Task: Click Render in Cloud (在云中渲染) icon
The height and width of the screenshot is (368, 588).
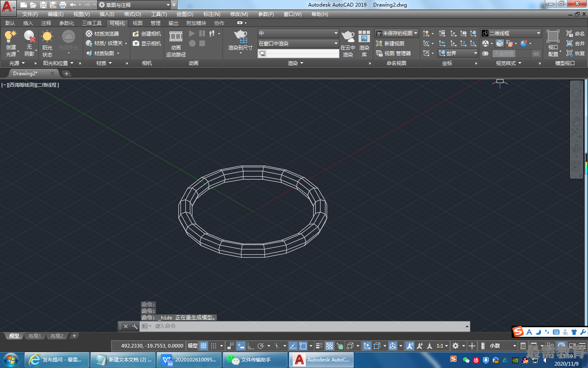Action: (x=348, y=36)
